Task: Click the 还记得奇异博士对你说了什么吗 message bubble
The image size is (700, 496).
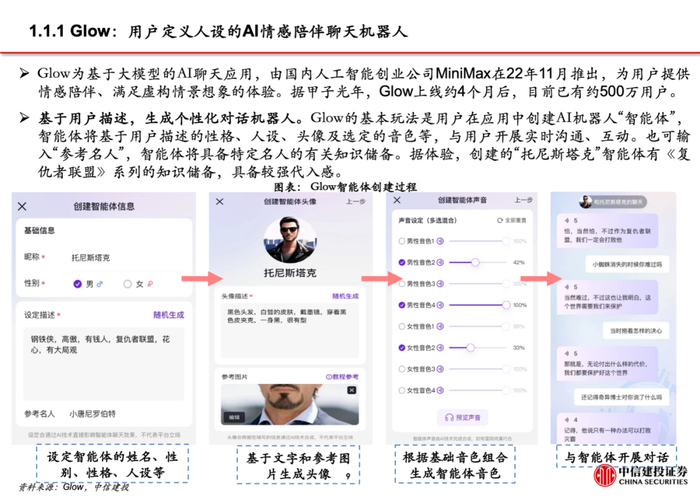Action: click(621, 397)
